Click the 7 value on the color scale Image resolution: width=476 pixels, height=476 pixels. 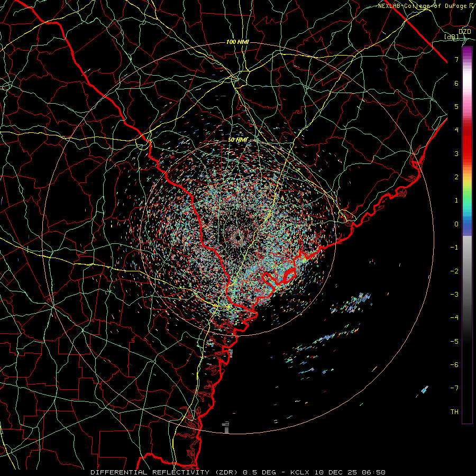pyautogui.click(x=456, y=59)
